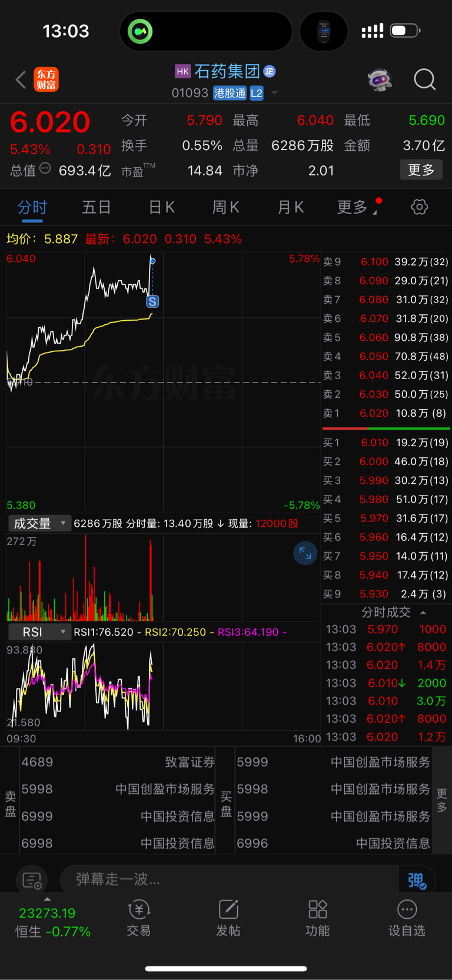The height and width of the screenshot is (980, 452).
Task: Select the 买2 6.000 order row
Action: (x=386, y=461)
